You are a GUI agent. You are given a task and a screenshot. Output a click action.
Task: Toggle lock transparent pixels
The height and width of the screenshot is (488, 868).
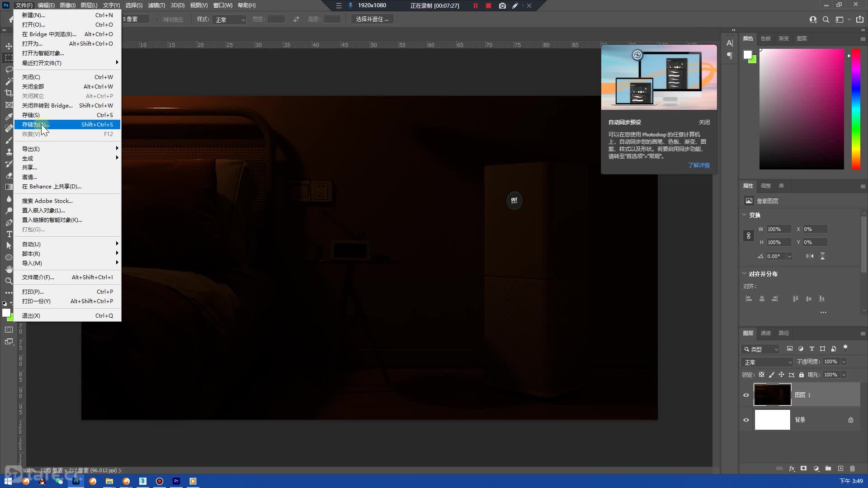click(761, 375)
